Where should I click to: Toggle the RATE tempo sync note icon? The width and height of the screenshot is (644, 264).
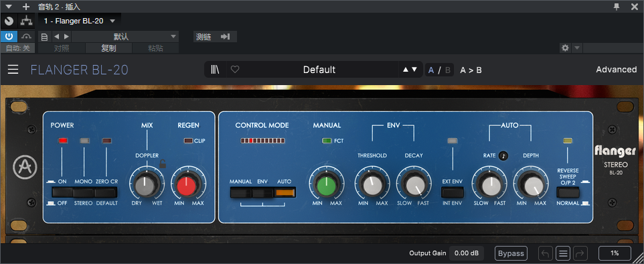click(503, 156)
